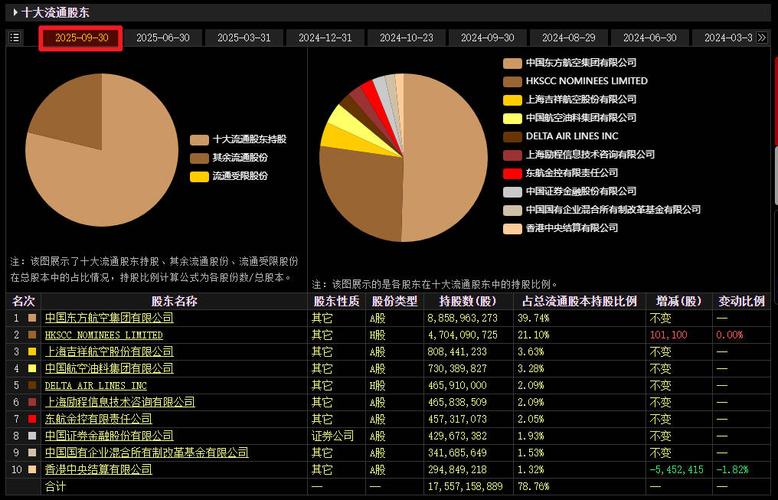The height and width of the screenshot is (500, 778).
Task: Click the large left ownership pie chart
Action: (102, 150)
